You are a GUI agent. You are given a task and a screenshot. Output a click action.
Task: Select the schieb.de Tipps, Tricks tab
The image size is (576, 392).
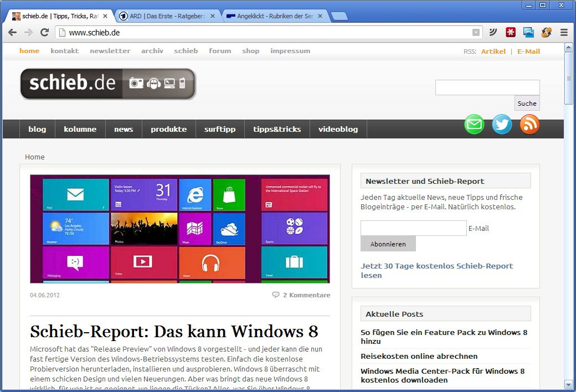(60, 16)
